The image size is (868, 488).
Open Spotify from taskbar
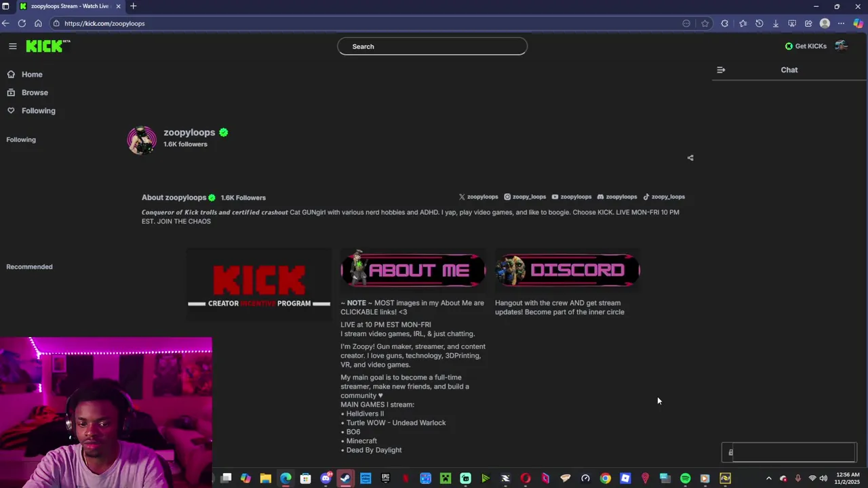point(685,479)
